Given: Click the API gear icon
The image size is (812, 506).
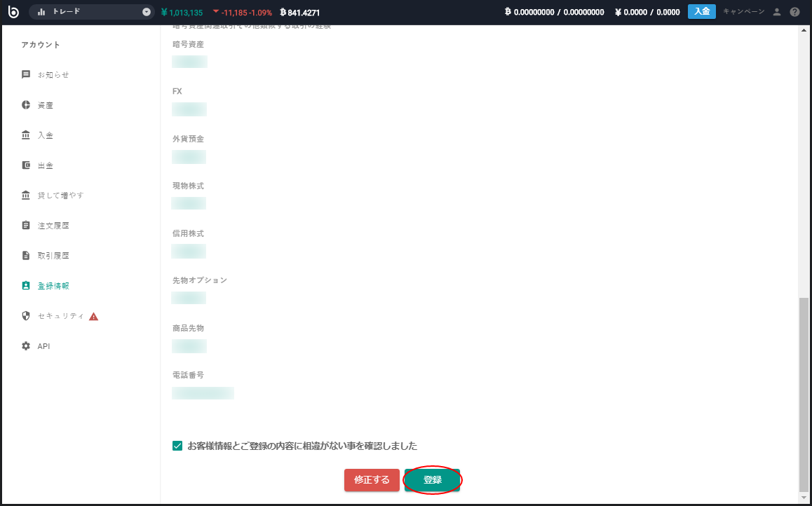Looking at the screenshot, I should tap(26, 346).
